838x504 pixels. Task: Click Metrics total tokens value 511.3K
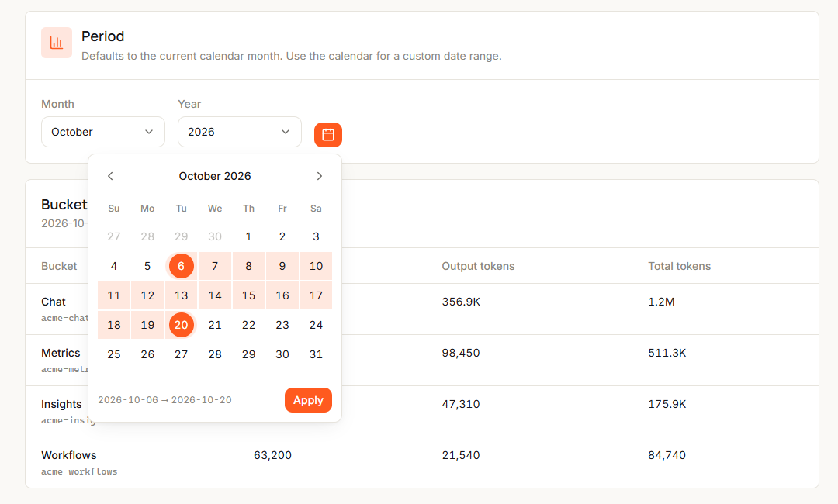coord(667,353)
